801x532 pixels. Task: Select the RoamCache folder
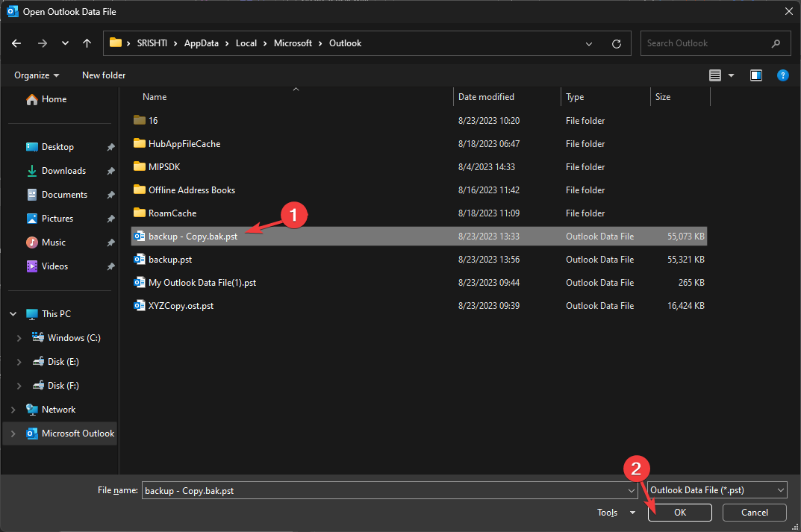pyautogui.click(x=419, y=213)
